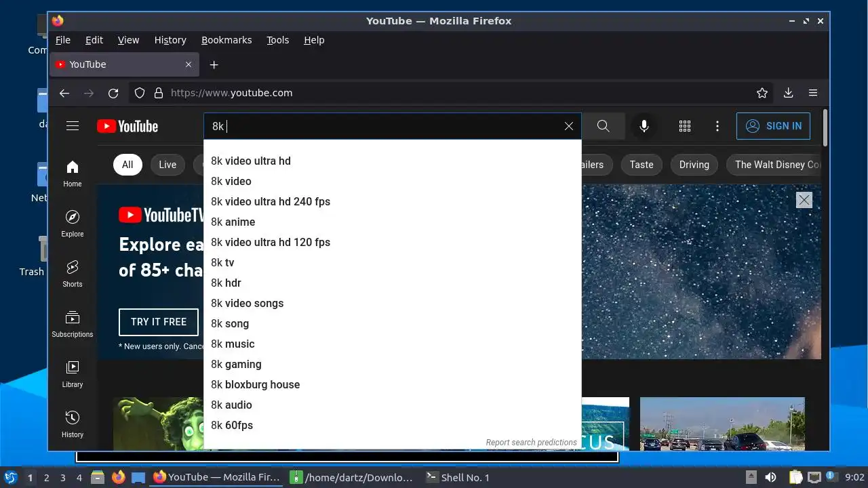Close the YouTube TV banner ad

tap(804, 199)
